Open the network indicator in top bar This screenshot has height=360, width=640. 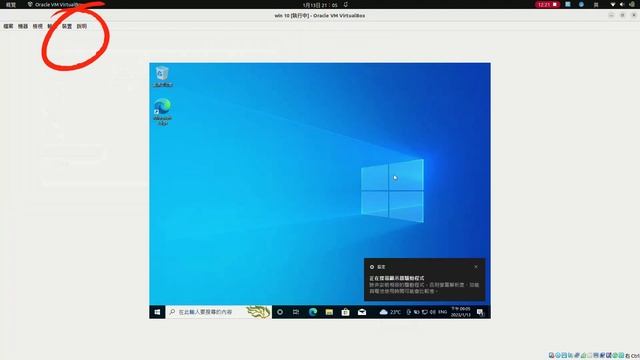point(613,4)
